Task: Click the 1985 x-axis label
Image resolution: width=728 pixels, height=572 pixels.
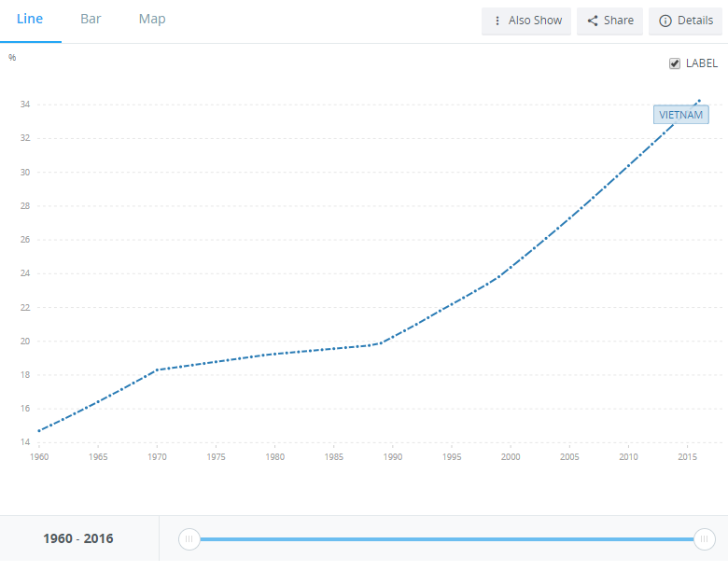Action: coord(334,457)
